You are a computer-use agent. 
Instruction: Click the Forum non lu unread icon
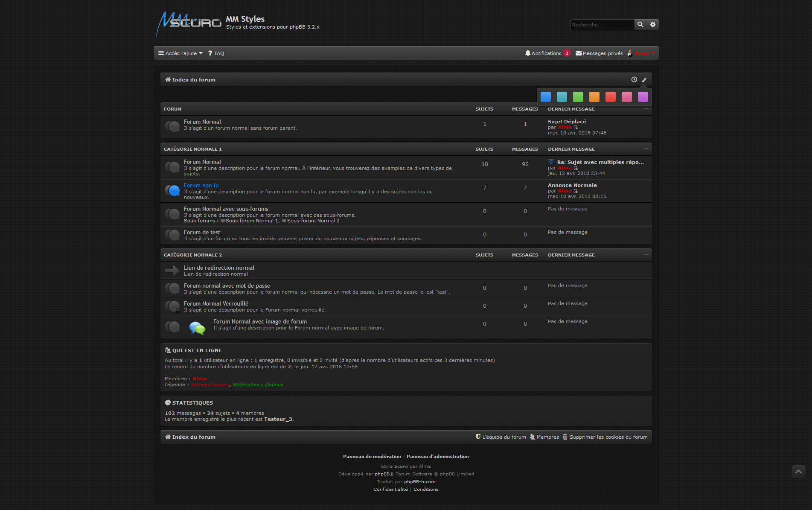[x=172, y=191]
